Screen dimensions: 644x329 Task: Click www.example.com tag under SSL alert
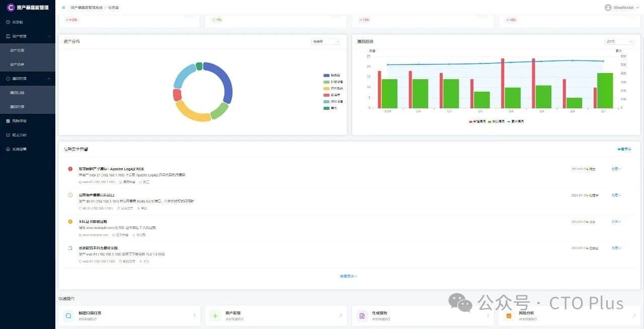pyautogui.click(x=94, y=235)
